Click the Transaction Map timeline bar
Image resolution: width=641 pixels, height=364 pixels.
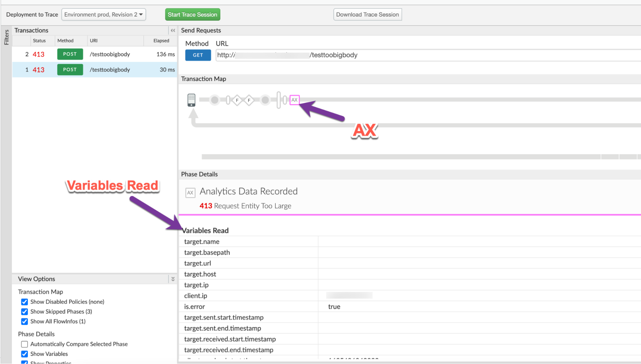(x=401, y=157)
